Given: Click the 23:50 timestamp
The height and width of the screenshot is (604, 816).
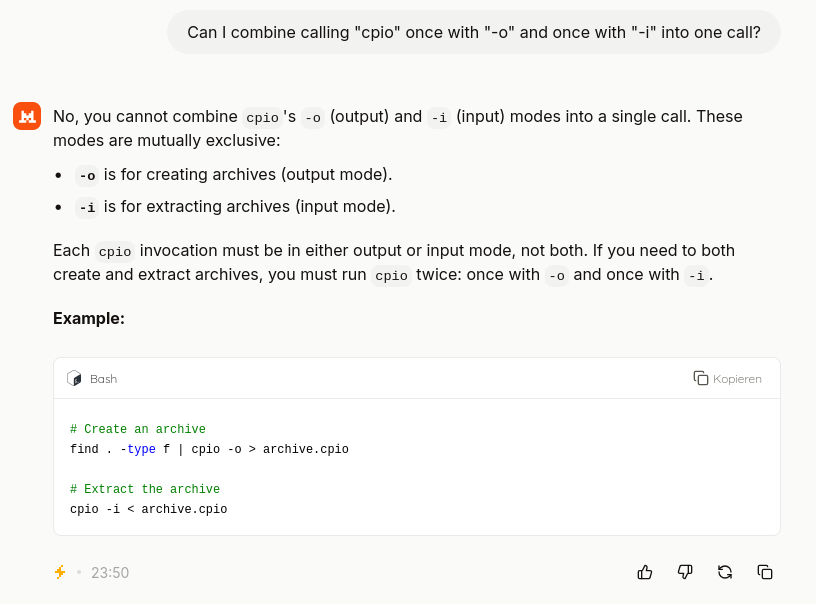Looking at the screenshot, I should [110, 573].
